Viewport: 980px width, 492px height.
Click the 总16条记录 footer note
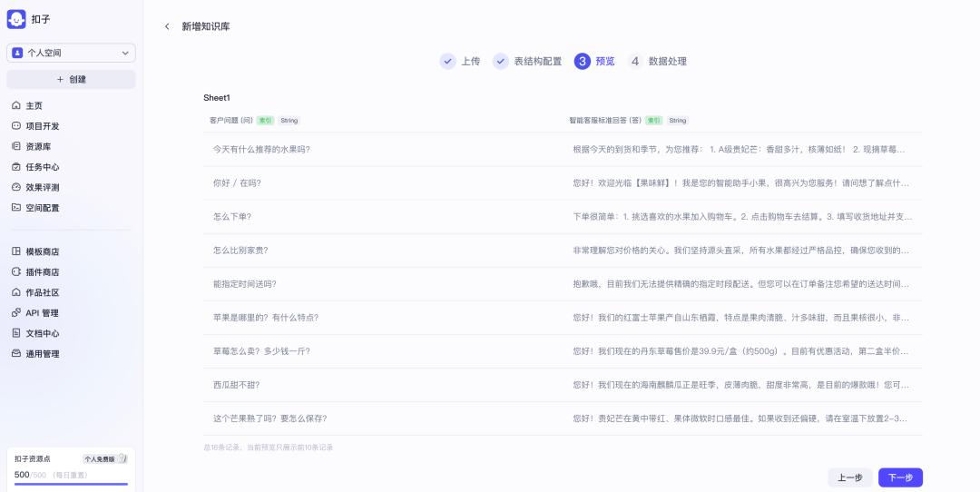tap(268, 448)
